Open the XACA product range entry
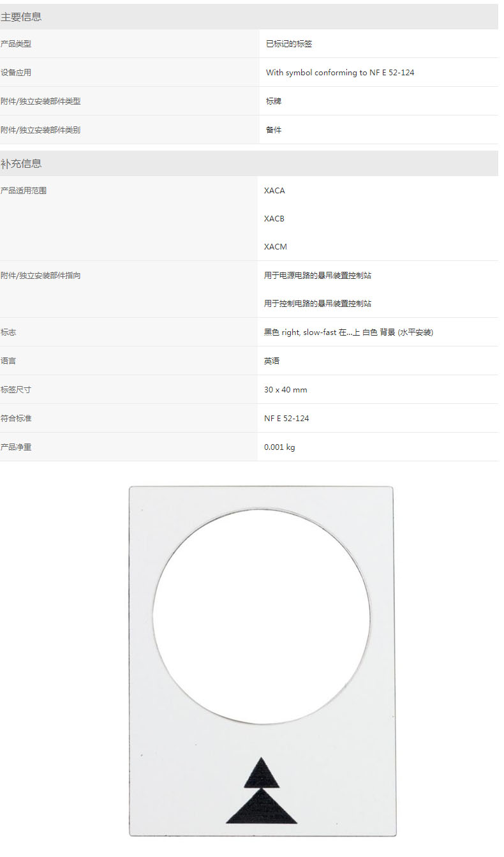Screen dimensions: 504x857 tap(274, 191)
